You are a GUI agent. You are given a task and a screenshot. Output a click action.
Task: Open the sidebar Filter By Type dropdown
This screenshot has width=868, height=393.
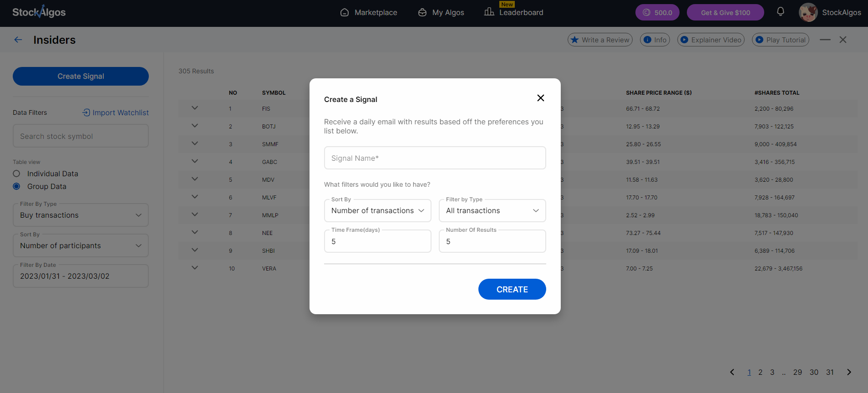click(81, 215)
